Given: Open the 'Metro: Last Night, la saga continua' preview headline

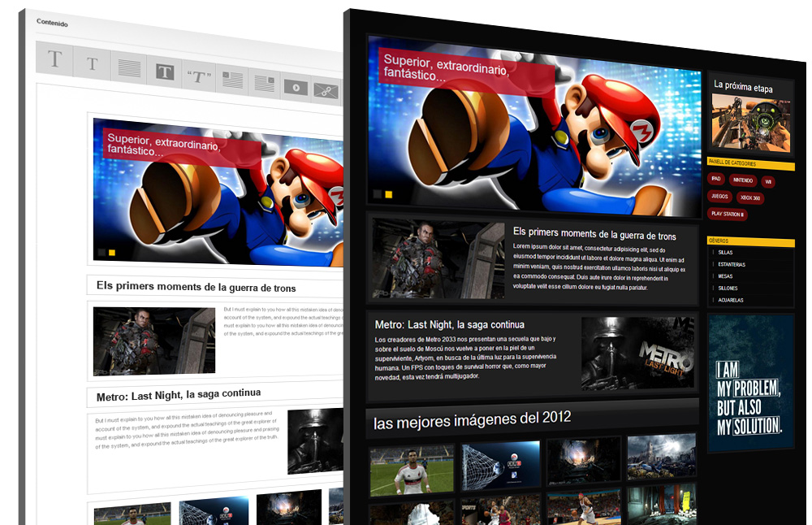Looking at the screenshot, I should pyautogui.click(x=450, y=325).
